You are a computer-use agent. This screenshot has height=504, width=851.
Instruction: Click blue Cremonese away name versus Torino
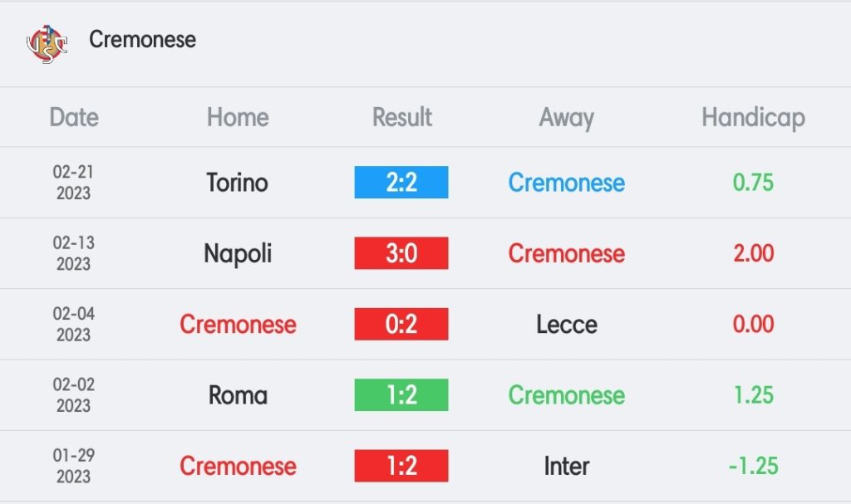[566, 183]
